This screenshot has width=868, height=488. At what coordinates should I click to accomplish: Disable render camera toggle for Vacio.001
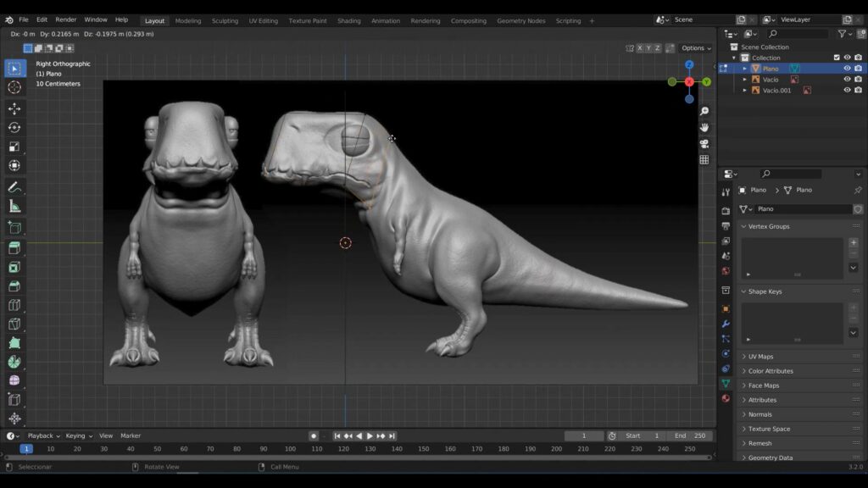tap(858, 90)
